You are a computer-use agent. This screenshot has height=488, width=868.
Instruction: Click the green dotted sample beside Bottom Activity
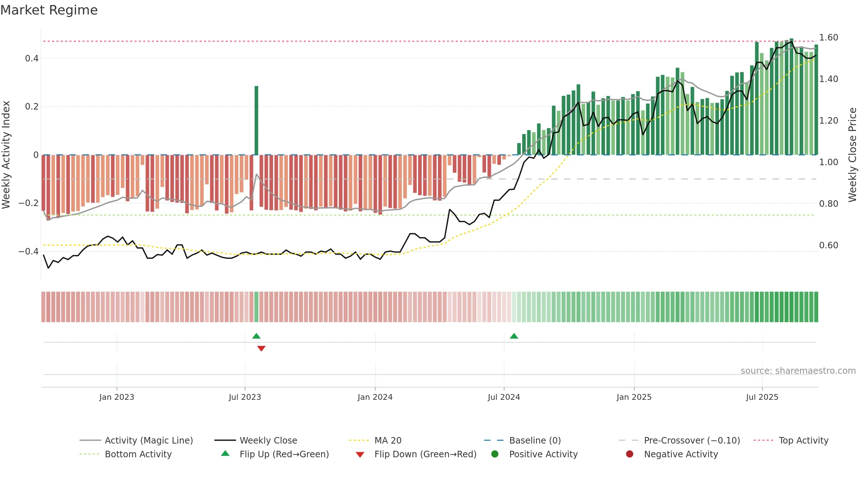[x=90, y=454]
